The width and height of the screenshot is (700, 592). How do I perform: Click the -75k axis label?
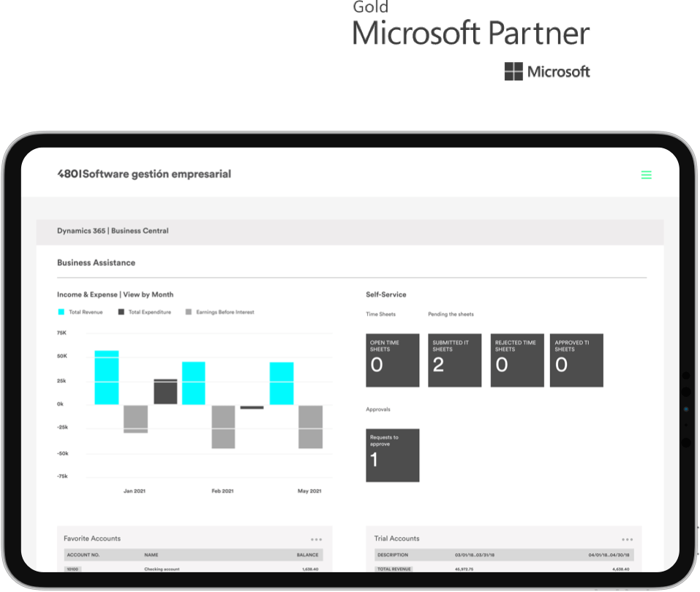pyautogui.click(x=62, y=477)
